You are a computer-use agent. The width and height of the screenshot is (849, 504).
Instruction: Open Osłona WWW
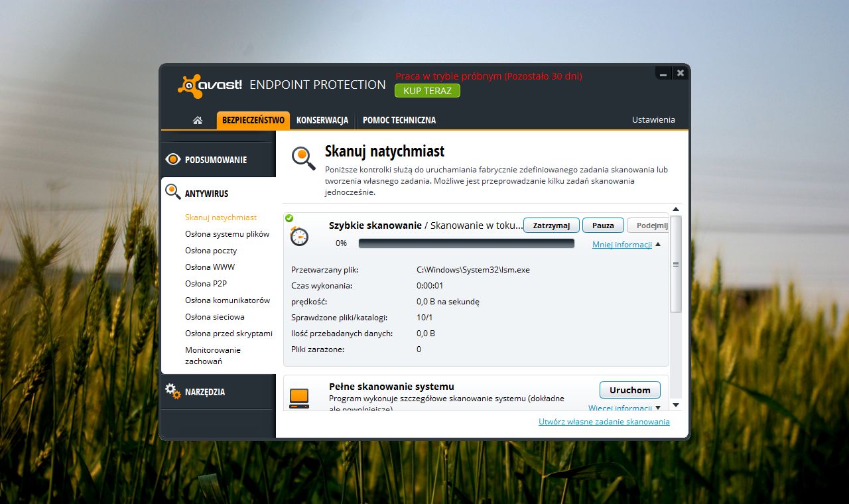(210, 267)
